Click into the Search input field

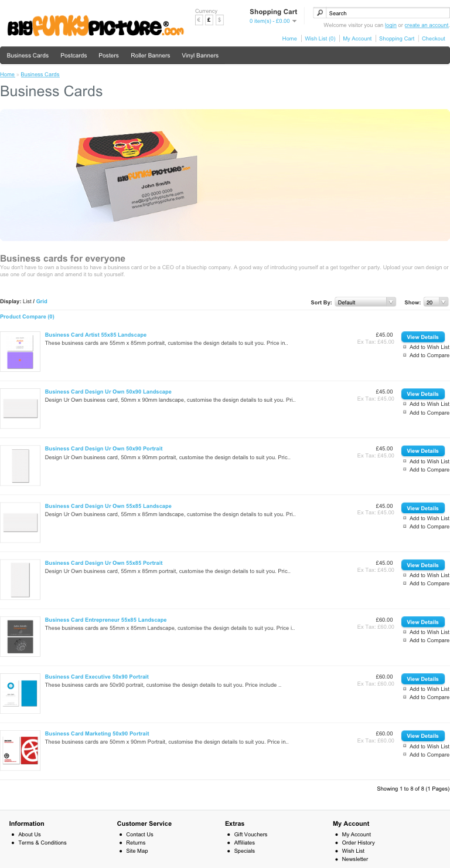coord(387,13)
